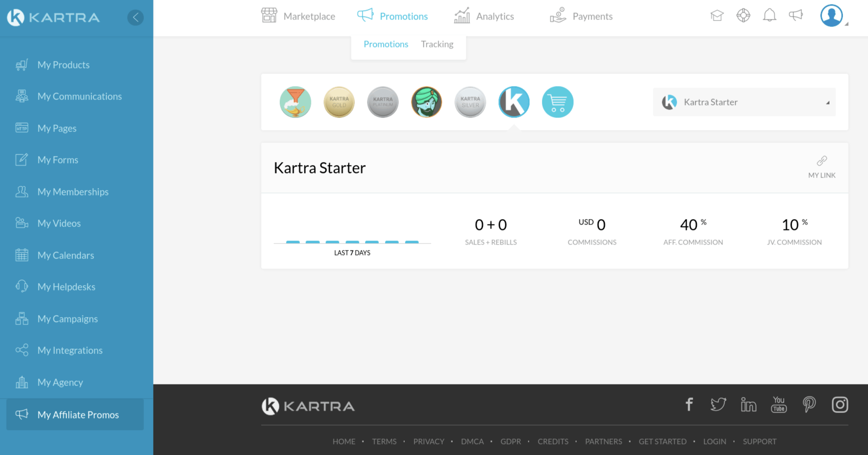868x455 pixels.
Task: Select the Promotions sub-tab
Action: 386,44
